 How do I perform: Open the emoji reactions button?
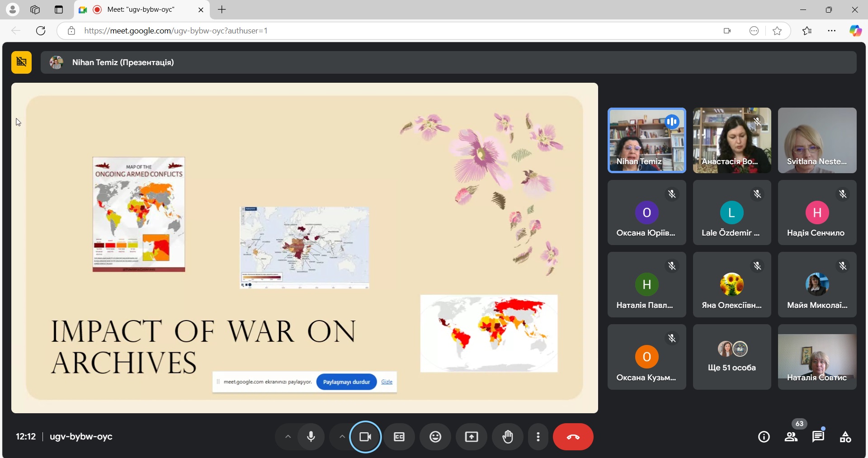click(x=435, y=437)
